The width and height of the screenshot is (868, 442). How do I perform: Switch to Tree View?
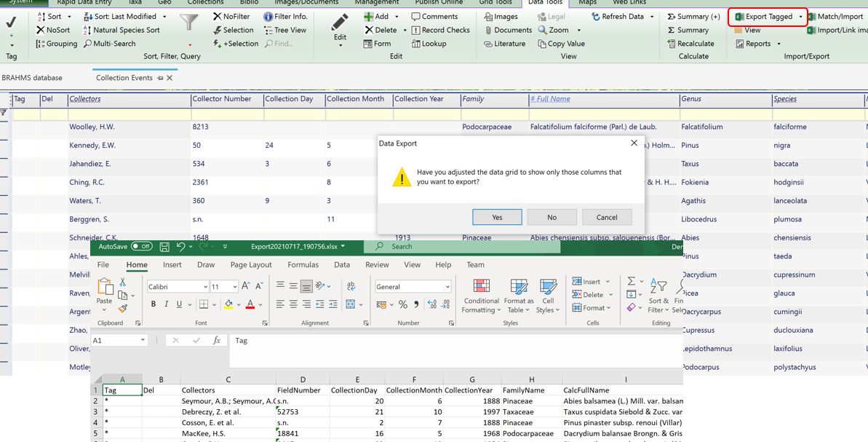pos(285,30)
